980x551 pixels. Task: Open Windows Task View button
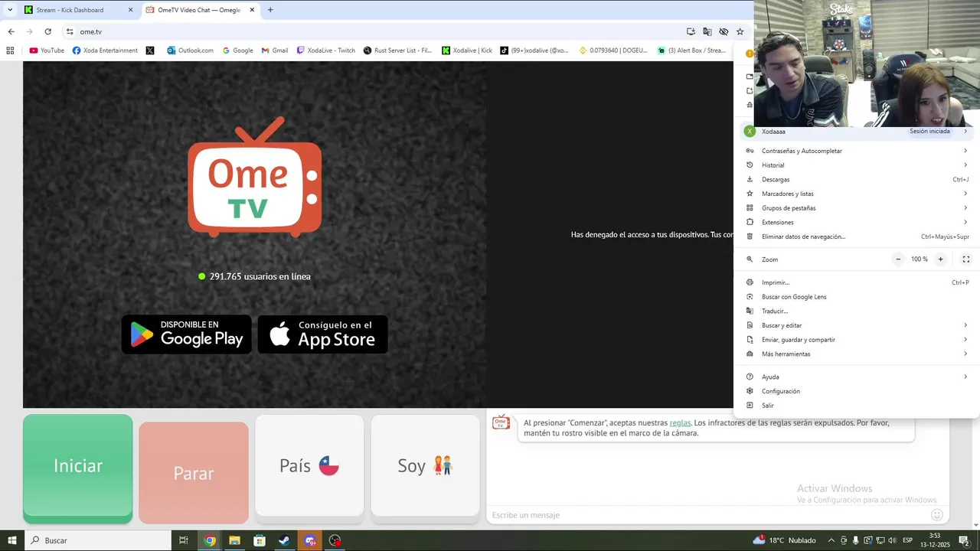click(x=184, y=540)
